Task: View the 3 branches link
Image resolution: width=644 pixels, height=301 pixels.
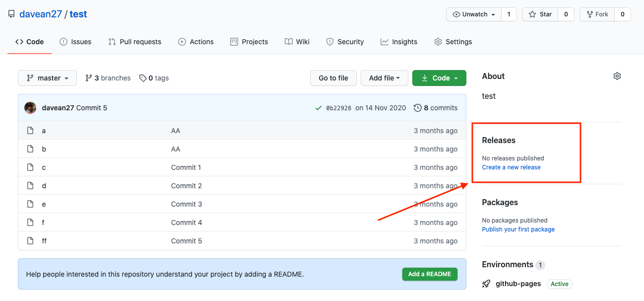Action: pyautogui.click(x=108, y=78)
